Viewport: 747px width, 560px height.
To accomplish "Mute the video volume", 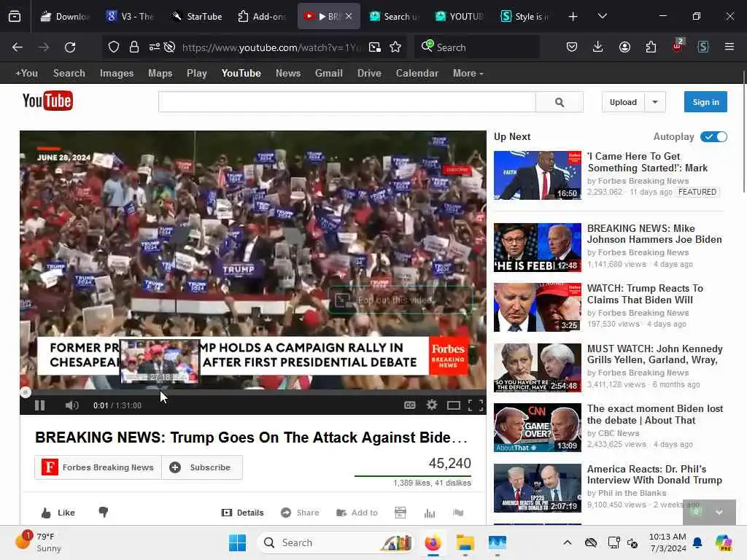I will pyautogui.click(x=72, y=405).
